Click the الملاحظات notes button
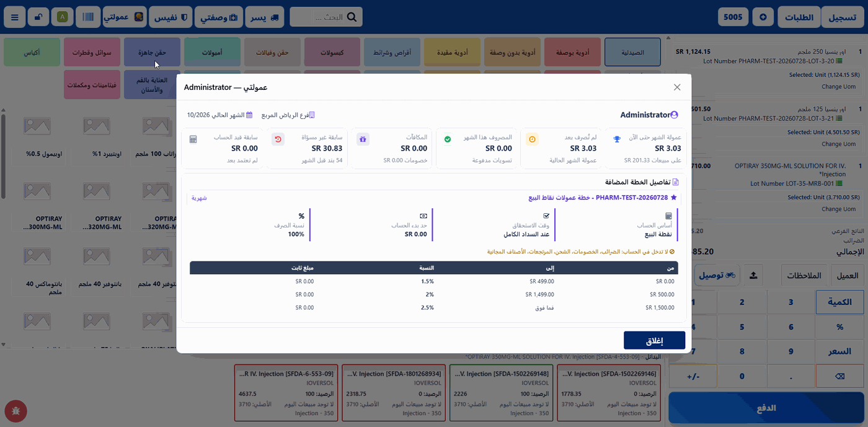 pyautogui.click(x=804, y=275)
